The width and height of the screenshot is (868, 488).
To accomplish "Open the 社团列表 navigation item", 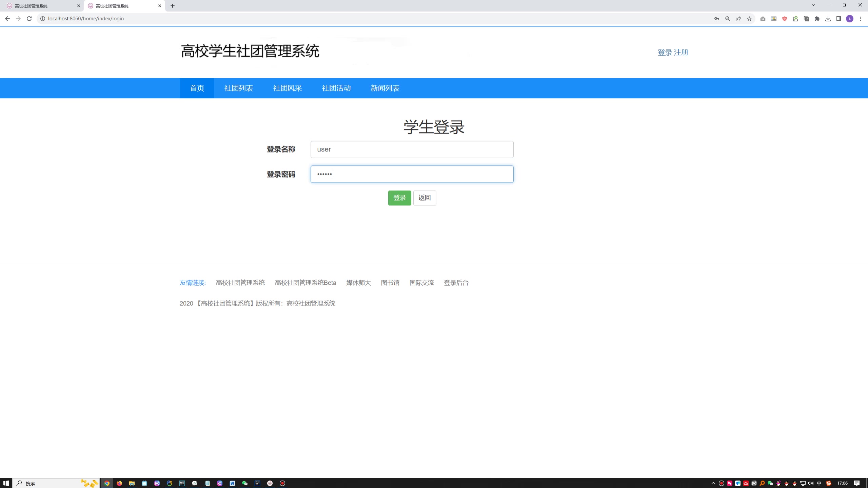I will pyautogui.click(x=239, y=88).
